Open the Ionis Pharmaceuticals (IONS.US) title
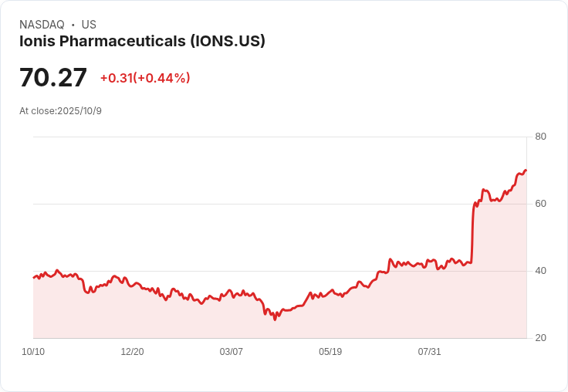Viewport: 568px width, 392px height. [142, 42]
